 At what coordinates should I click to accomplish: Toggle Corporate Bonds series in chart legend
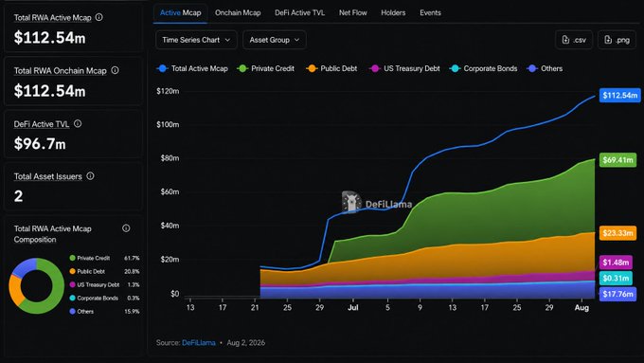483,68
